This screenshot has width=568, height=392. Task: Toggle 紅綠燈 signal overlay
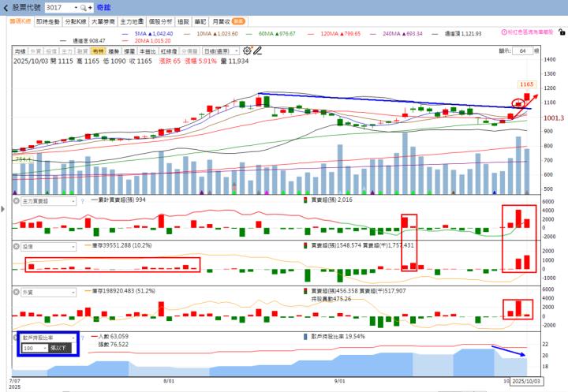[x=169, y=51]
